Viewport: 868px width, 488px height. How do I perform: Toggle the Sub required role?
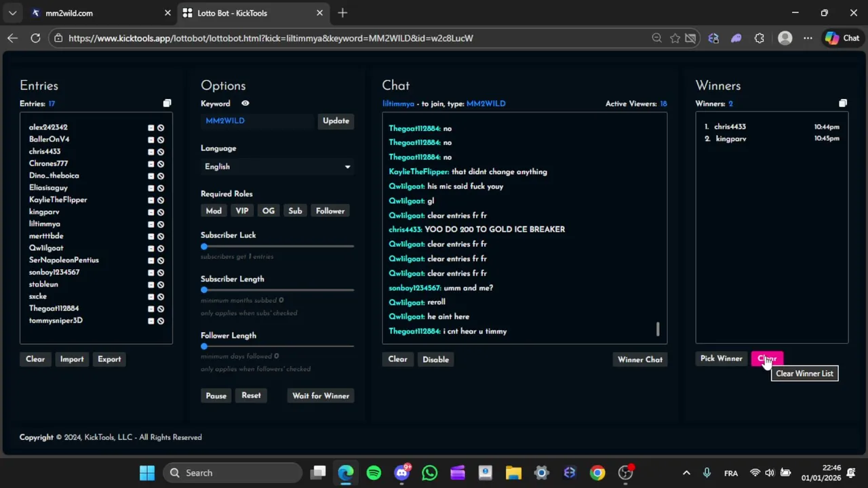(x=295, y=211)
